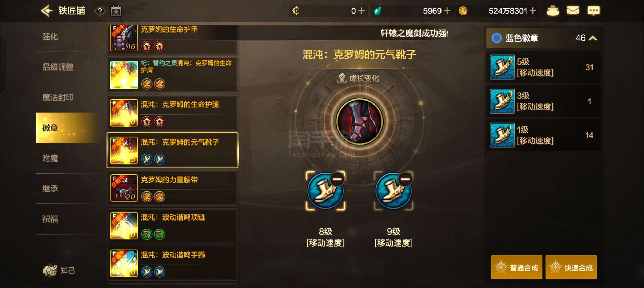The image size is (644, 288).
Task: Click the plus beside gold 524万8301
Action: (x=532, y=11)
